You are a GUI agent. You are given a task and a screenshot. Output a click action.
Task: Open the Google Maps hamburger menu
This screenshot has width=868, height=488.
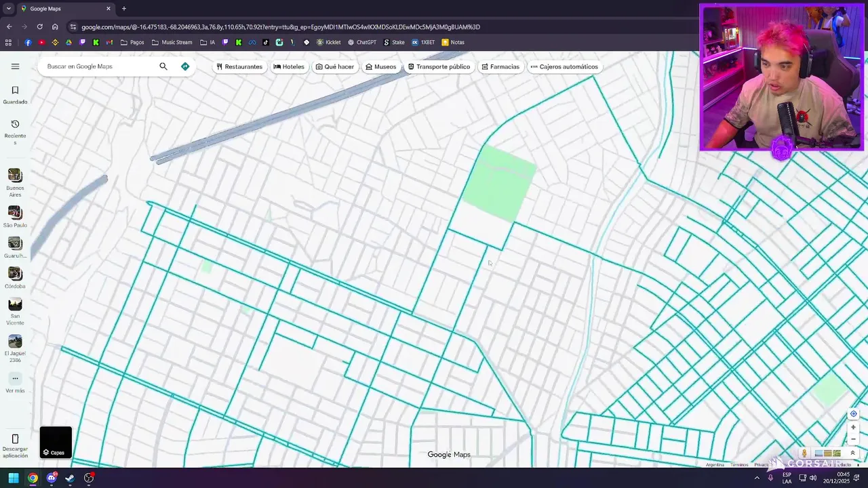[x=15, y=66]
